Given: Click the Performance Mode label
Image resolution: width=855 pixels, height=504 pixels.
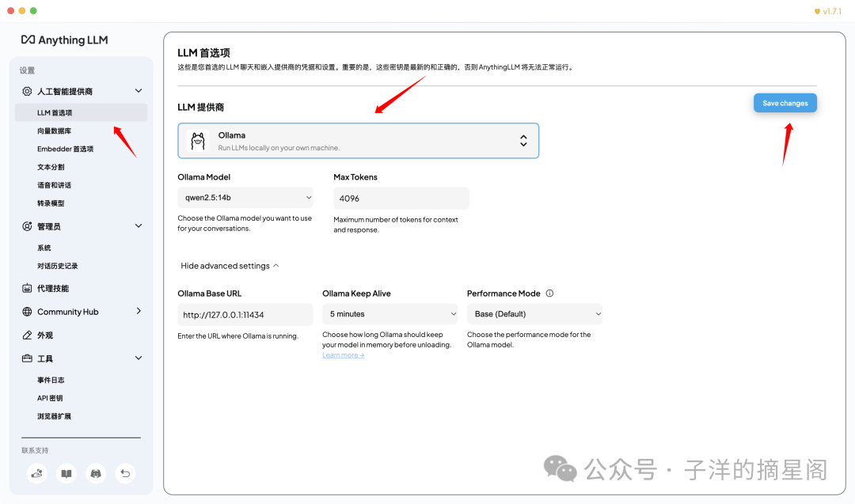Looking at the screenshot, I should [503, 293].
